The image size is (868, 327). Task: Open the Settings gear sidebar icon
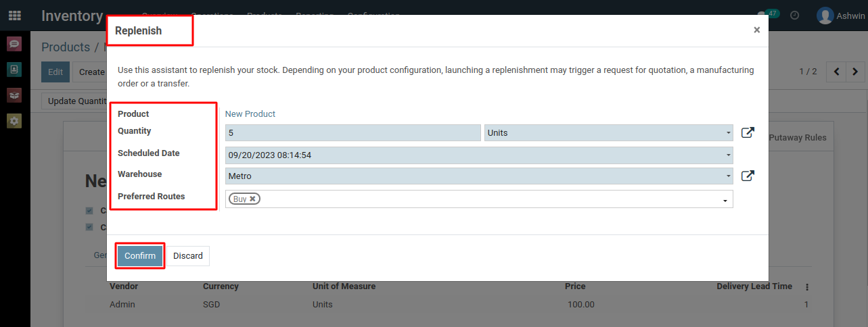[x=14, y=121]
